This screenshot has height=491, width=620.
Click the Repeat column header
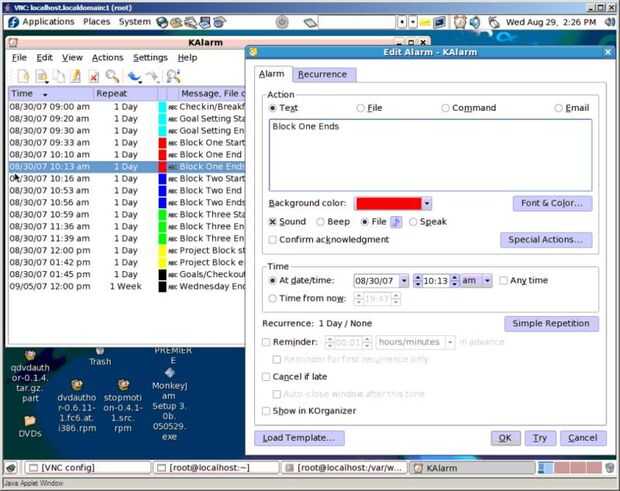(x=125, y=94)
